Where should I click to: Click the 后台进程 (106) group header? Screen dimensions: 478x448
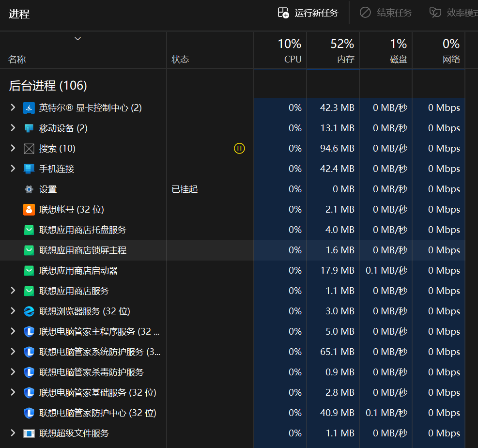click(48, 86)
